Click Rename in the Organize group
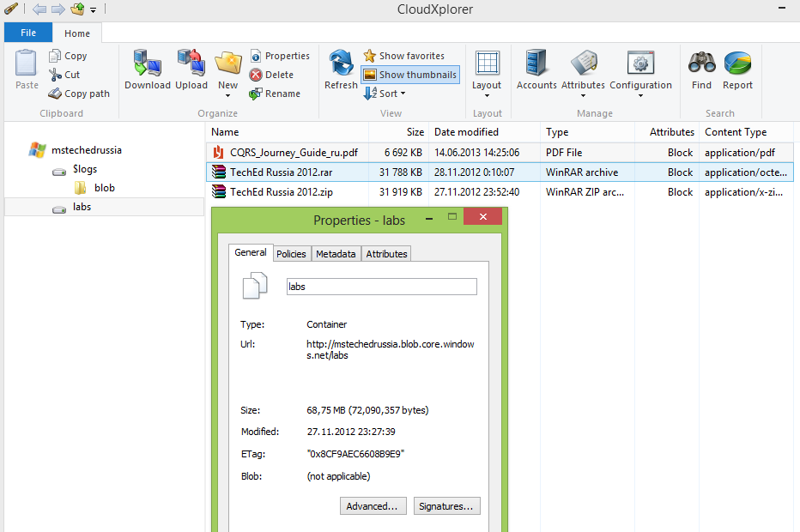800x532 pixels. pos(275,94)
